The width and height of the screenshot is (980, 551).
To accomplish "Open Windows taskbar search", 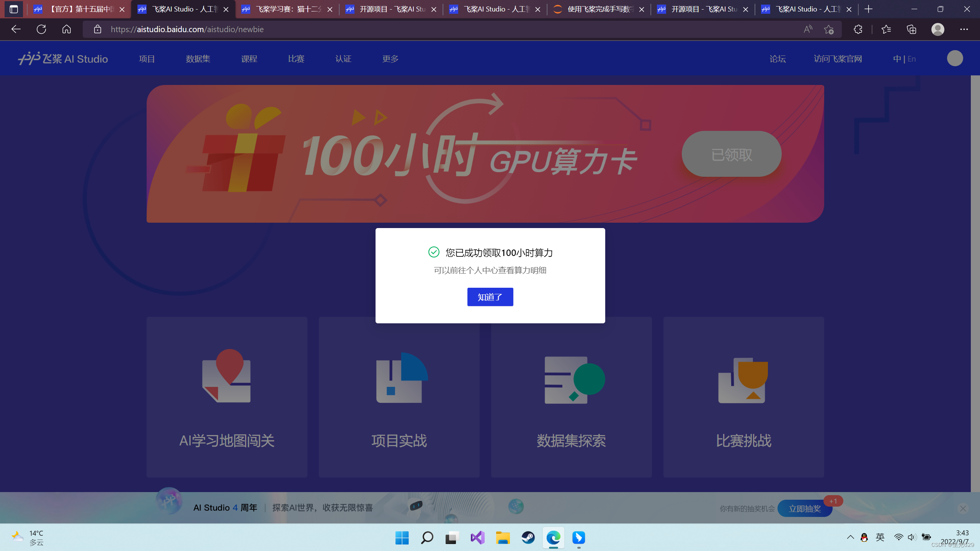I will [x=427, y=538].
